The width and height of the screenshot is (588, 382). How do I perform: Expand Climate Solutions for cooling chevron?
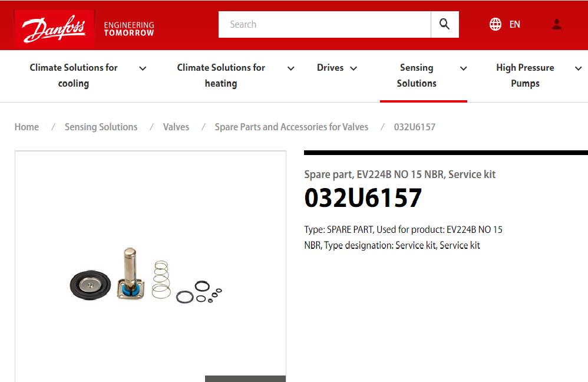(x=143, y=68)
